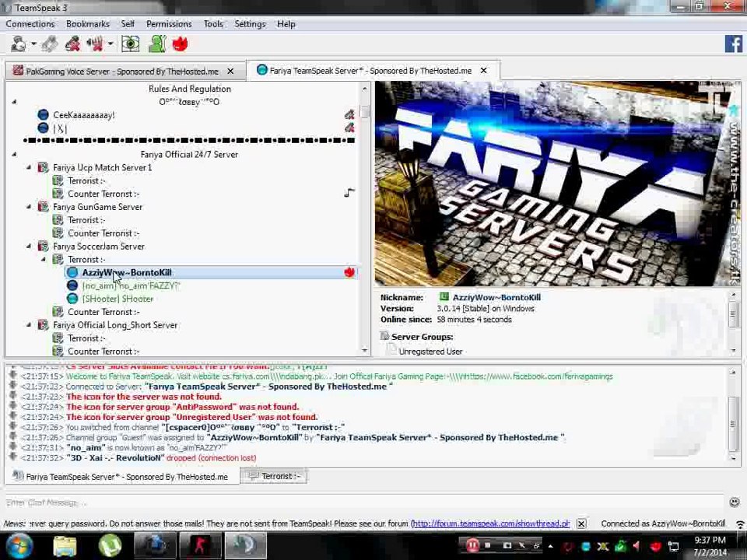
Task: Collapse the SoccerJam Terrorist channel expander
Action: point(44,259)
